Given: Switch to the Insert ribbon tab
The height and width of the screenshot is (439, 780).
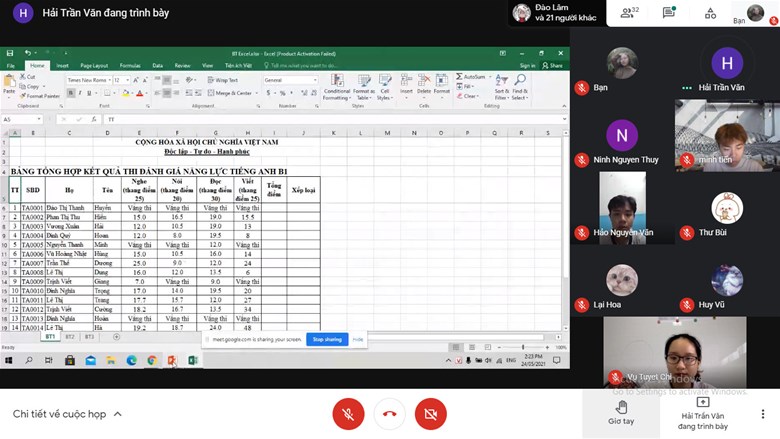Looking at the screenshot, I should pos(63,66).
